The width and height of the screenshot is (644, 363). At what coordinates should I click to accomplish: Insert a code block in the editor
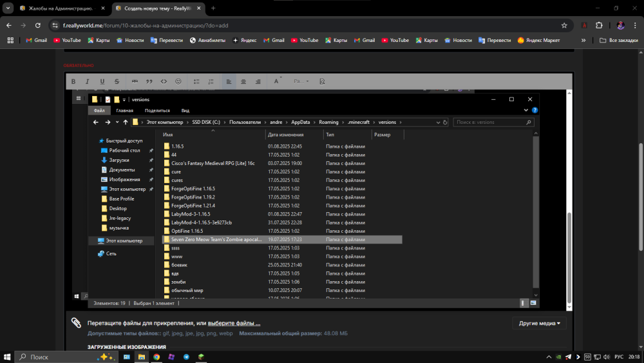click(x=164, y=81)
